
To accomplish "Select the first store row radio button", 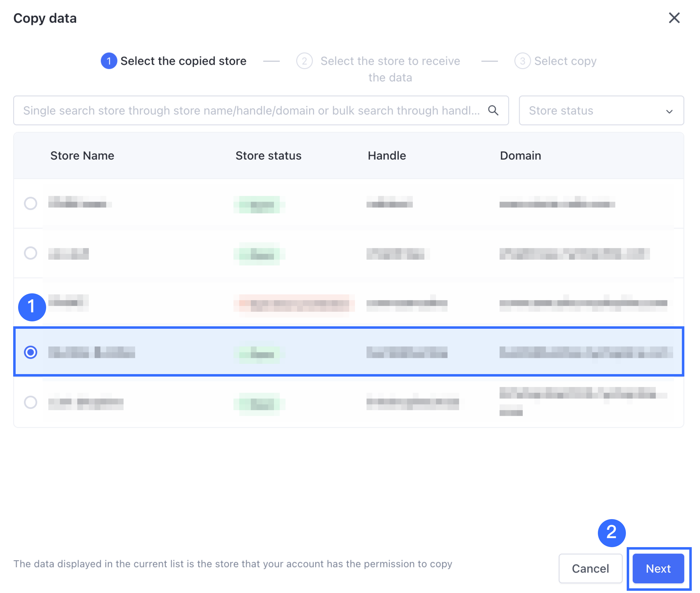I will click(30, 203).
